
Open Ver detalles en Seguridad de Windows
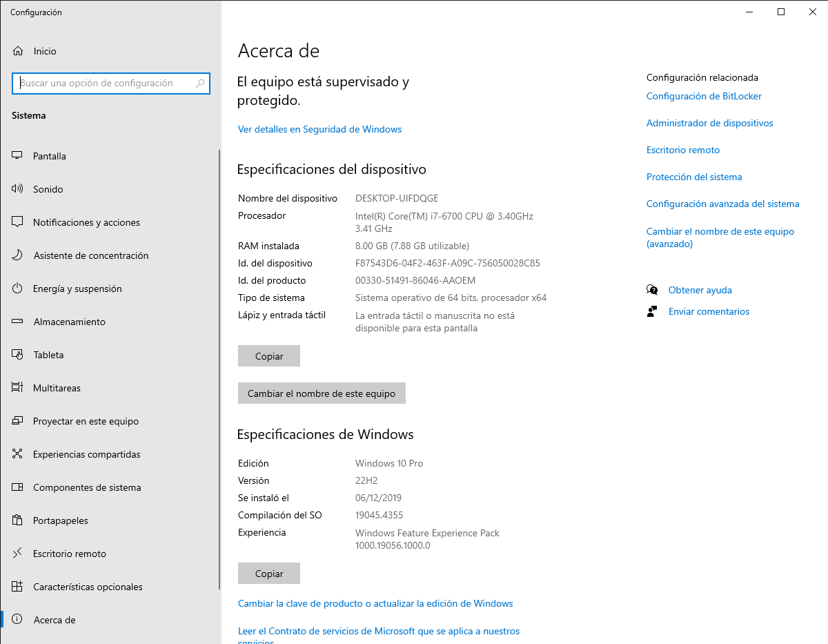[x=319, y=129]
